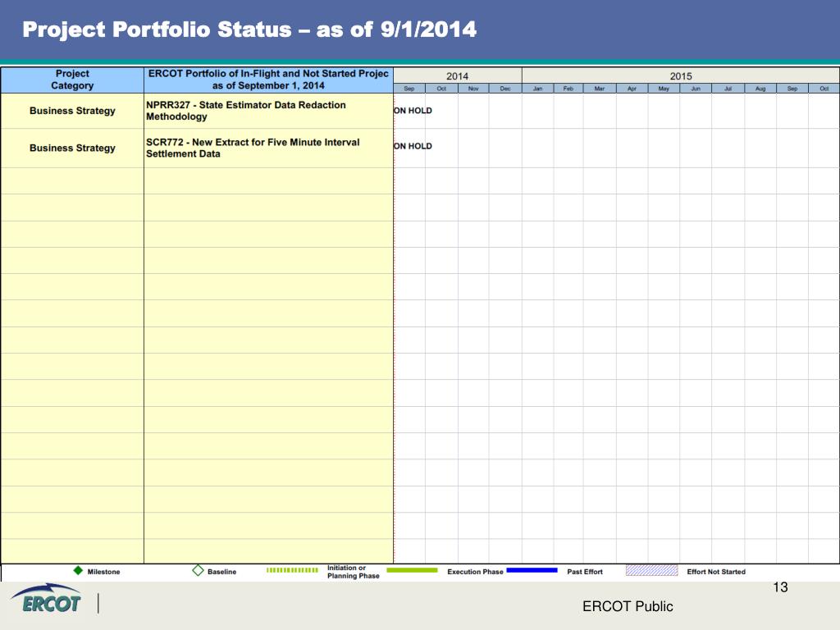The width and height of the screenshot is (840, 630).
Task: Click the Initiation or Planning Phase label
Action: (354, 572)
